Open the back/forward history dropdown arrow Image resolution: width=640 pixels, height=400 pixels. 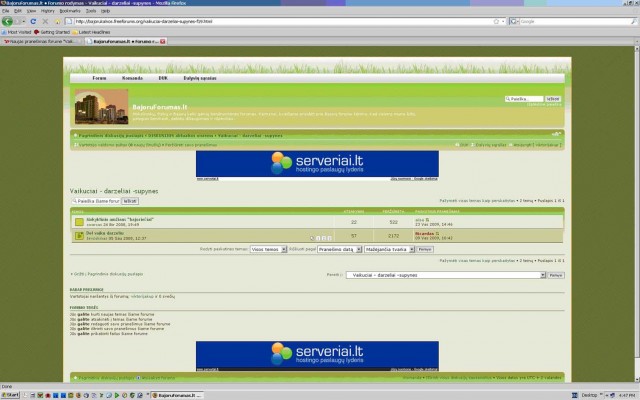[24, 21]
